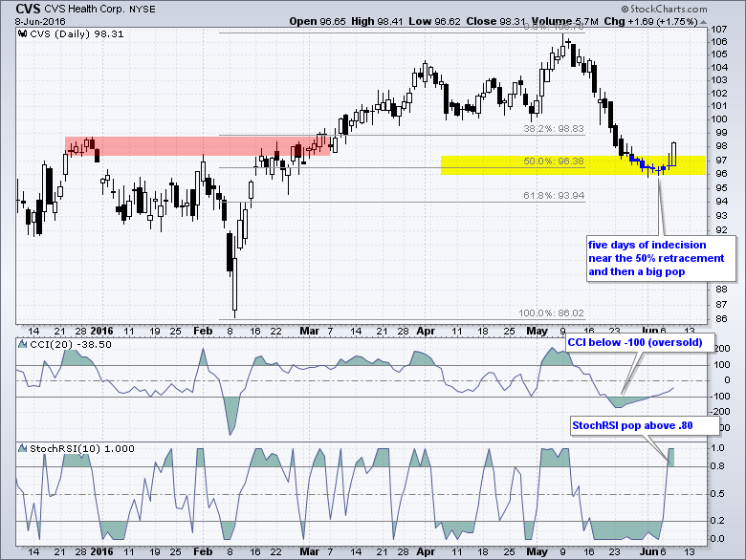Screen dimensions: 746x560
Task: Click the indicator icon beside CCI(20)
Action: (x=22, y=344)
